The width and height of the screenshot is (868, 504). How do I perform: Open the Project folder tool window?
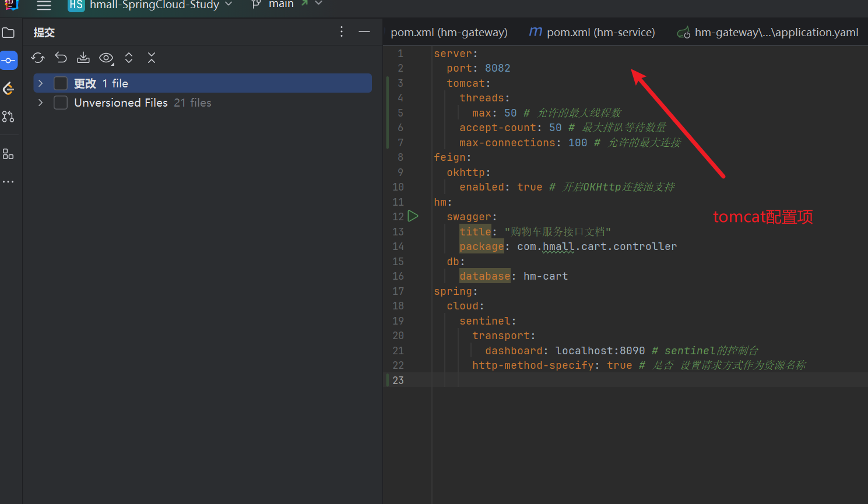(8, 33)
